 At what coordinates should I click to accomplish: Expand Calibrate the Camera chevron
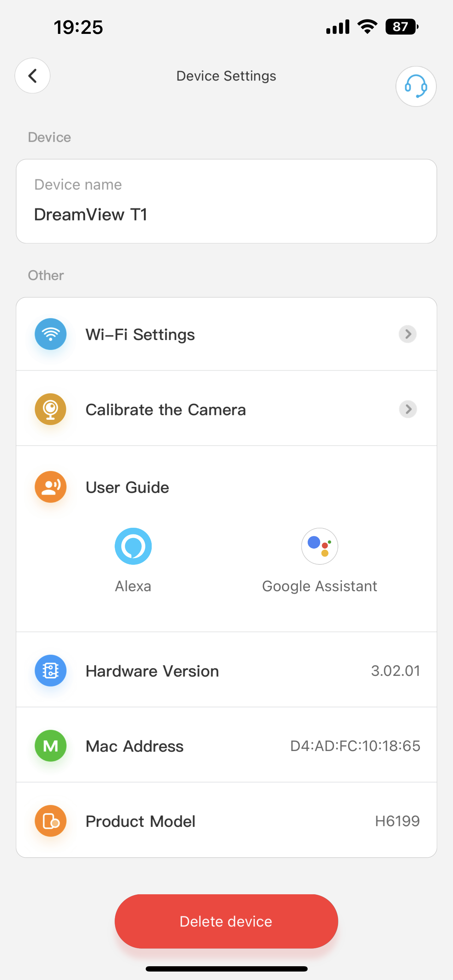coord(408,409)
